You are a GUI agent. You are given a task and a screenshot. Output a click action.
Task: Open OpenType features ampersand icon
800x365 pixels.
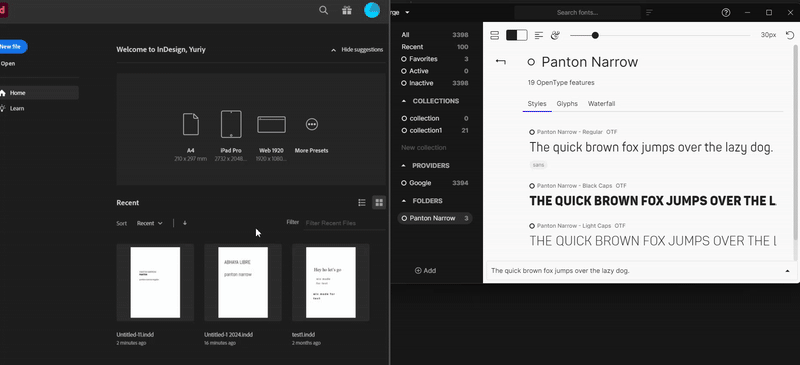click(x=556, y=35)
